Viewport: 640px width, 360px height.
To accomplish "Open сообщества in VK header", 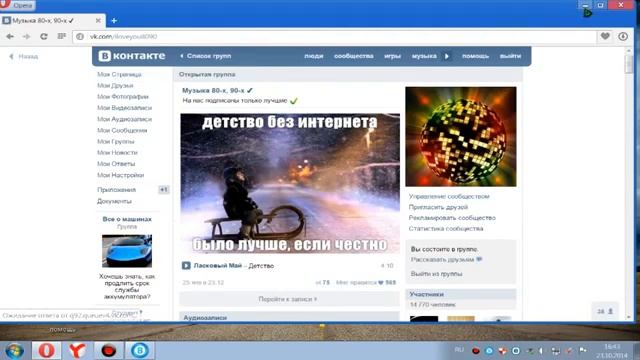I will (x=353, y=56).
